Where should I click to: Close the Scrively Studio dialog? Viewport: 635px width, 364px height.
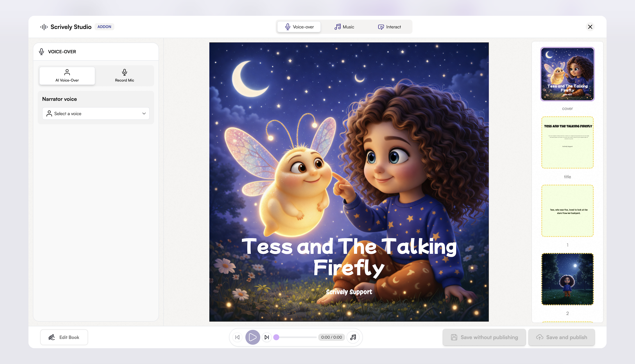(x=590, y=27)
